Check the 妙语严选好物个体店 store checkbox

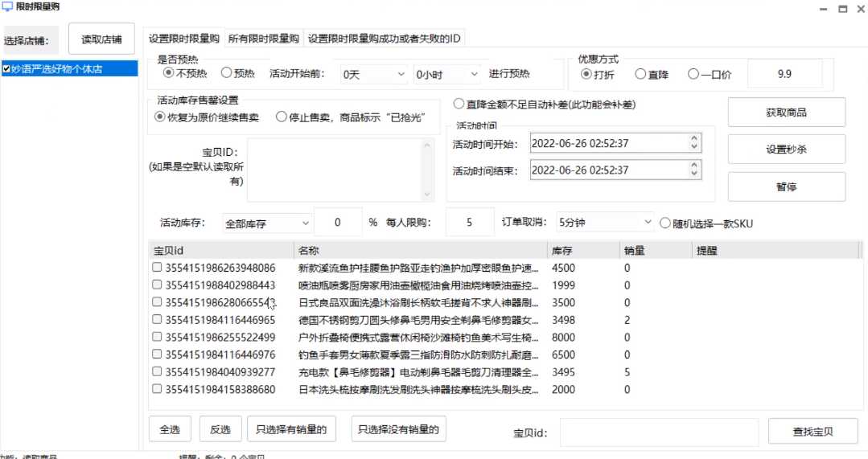7,69
